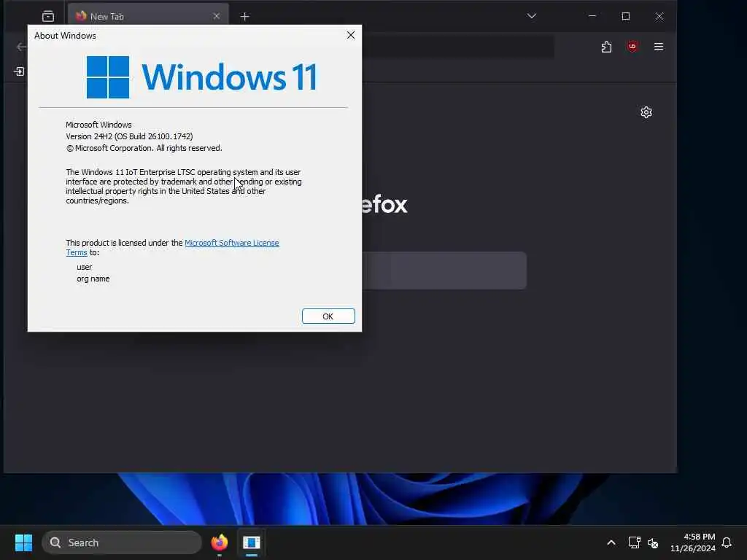Click the search box on Firefox new tab page
The width and height of the screenshot is (747, 560).
(444, 271)
